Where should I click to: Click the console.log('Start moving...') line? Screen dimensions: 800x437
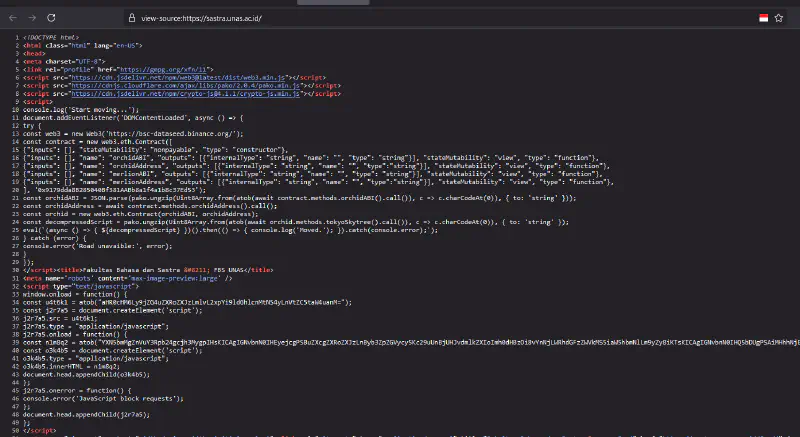81,110
